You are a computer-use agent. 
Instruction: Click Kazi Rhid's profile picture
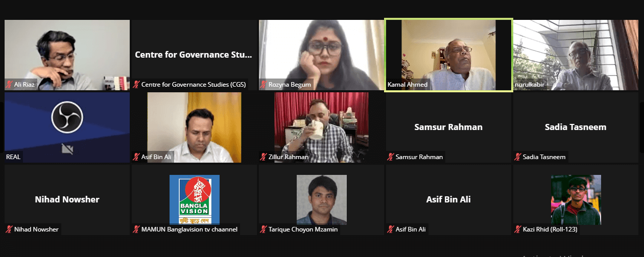click(576, 199)
